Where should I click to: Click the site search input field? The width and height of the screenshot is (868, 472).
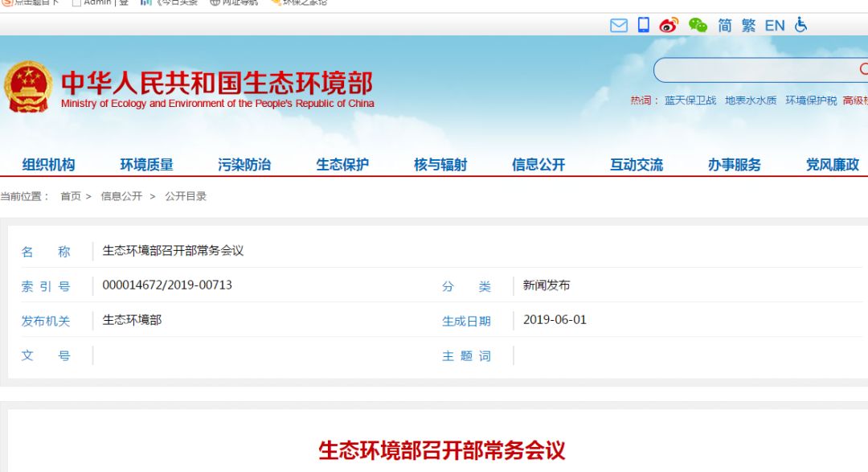tap(755, 71)
